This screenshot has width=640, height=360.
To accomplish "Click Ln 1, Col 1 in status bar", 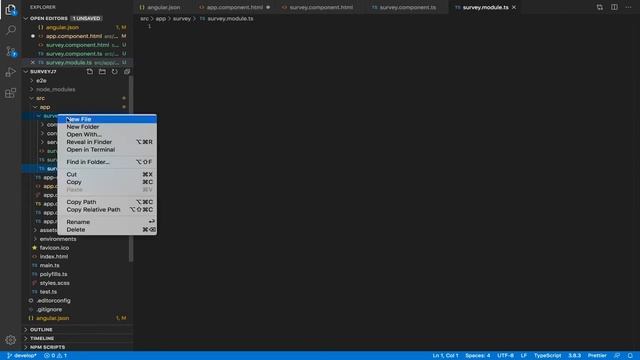I will [x=445, y=356].
